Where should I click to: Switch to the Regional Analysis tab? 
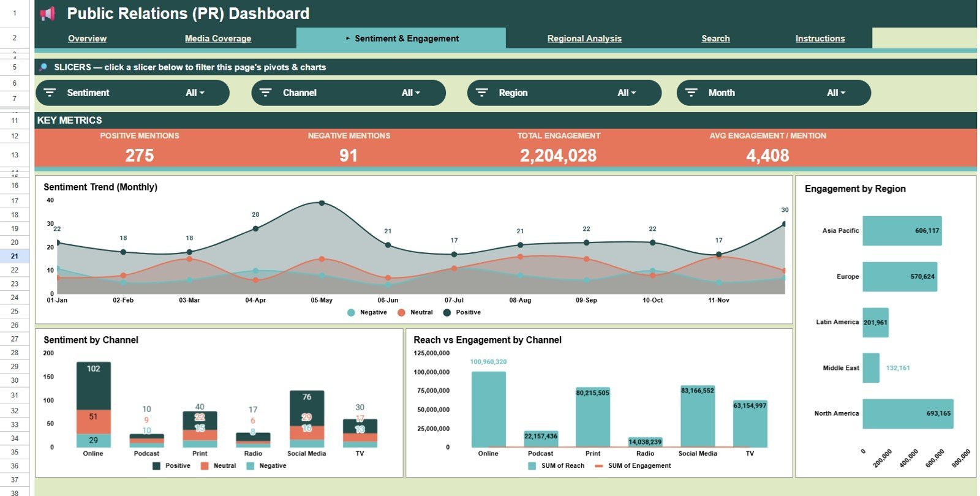pyautogui.click(x=584, y=39)
